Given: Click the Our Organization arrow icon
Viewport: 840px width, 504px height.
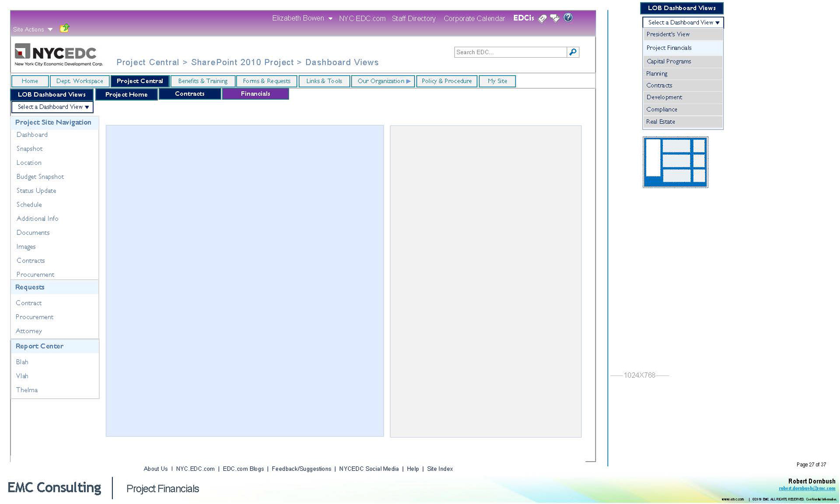Looking at the screenshot, I should (408, 81).
